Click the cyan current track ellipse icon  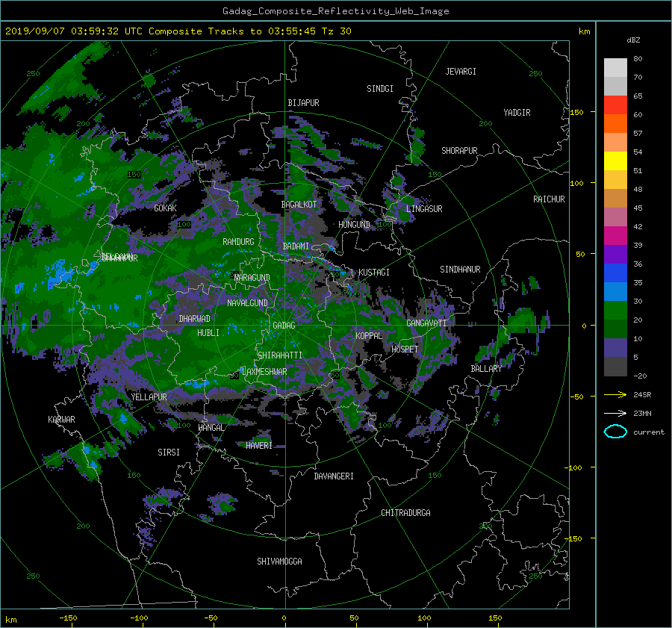(x=615, y=432)
